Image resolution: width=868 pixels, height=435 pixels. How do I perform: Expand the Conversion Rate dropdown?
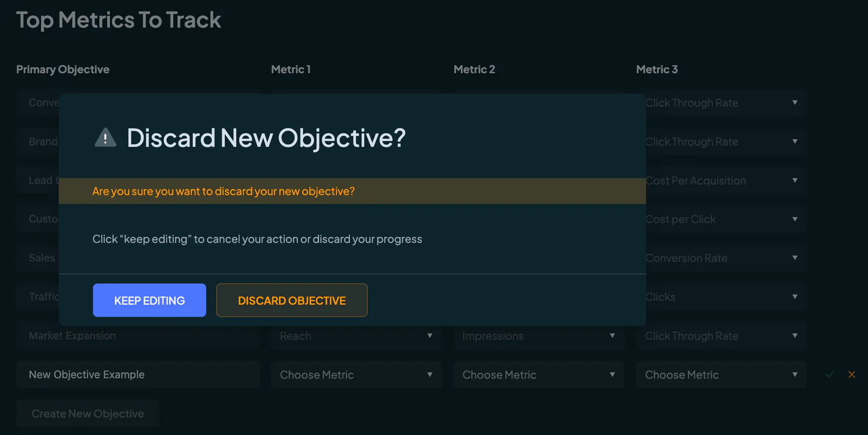(726, 259)
